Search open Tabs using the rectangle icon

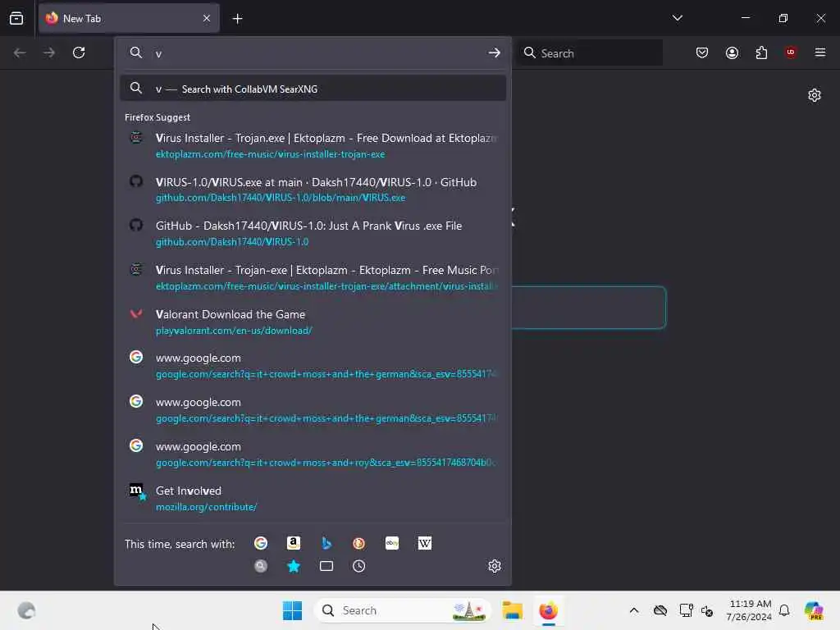coord(326,566)
